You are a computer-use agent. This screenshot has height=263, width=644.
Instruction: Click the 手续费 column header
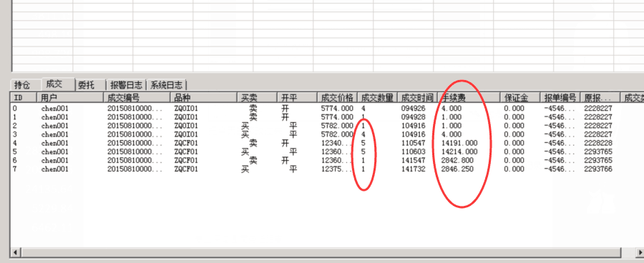[x=469, y=98]
